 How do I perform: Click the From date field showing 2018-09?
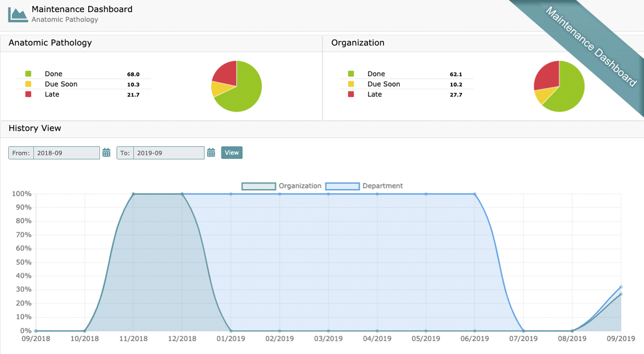66,153
